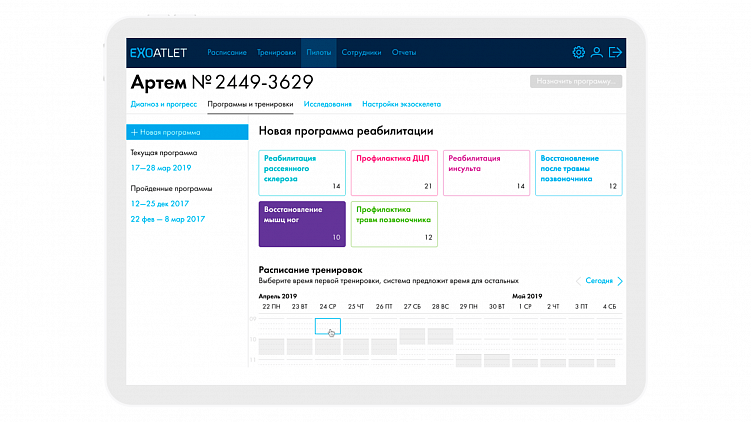The width and height of the screenshot is (751, 422).
Task: Click 28 ВС day column header
Action: click(440, 307)
